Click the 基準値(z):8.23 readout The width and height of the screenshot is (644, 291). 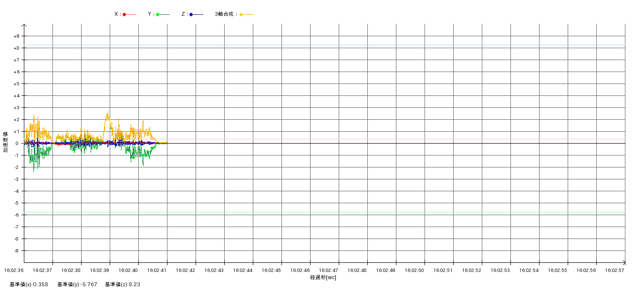122,284
